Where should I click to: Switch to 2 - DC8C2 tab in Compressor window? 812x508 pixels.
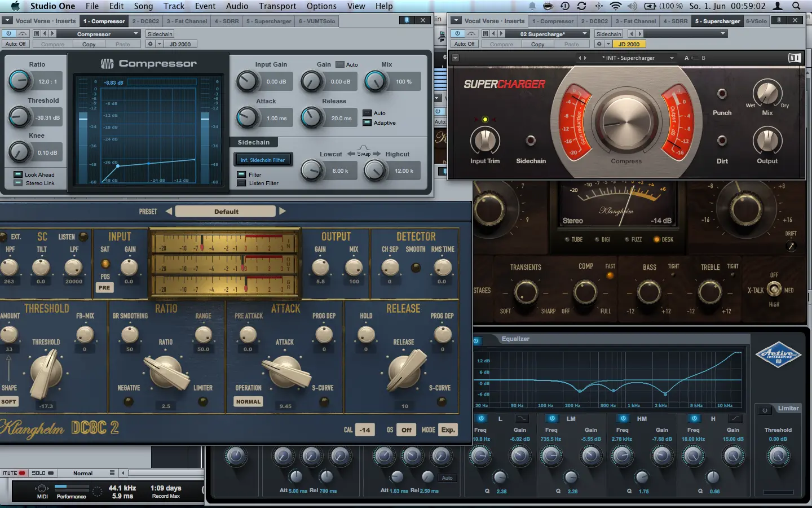(145, 21)
